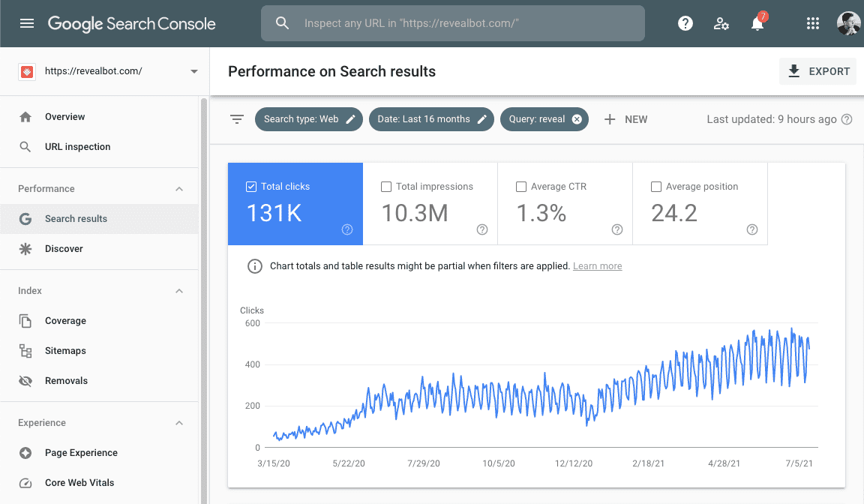Collapse the Experience sidebar section
The image size is (864, 504).
[x=179, y=423]
